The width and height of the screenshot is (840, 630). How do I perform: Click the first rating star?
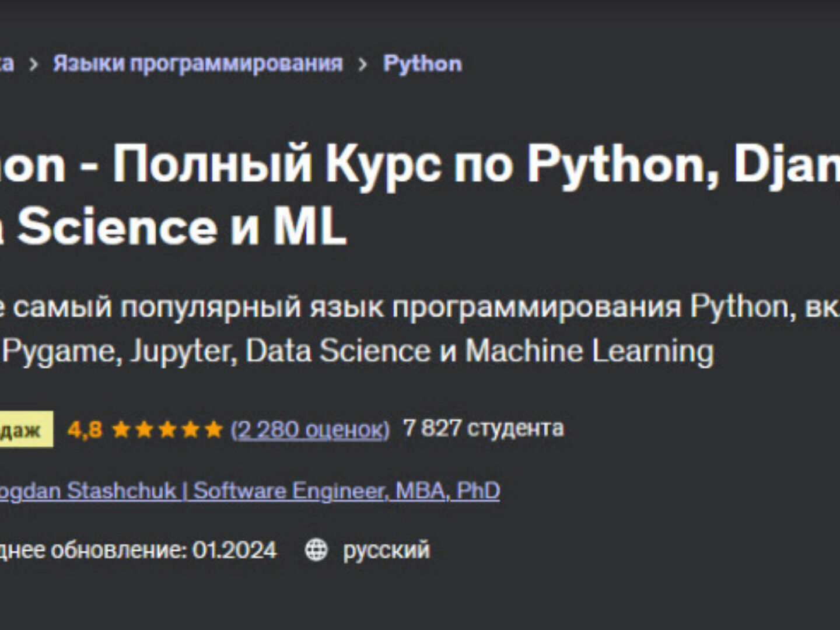click(121, 430)
